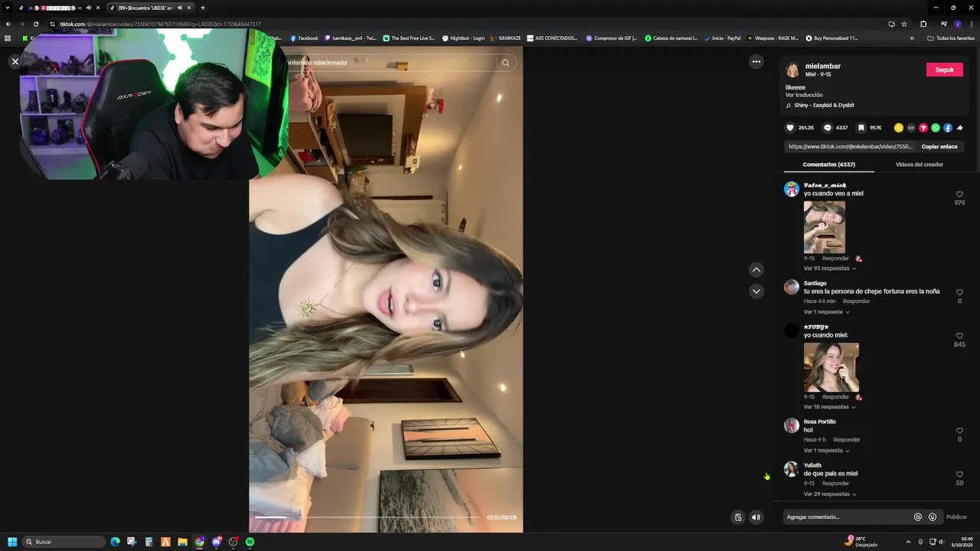Bookmark this page with the star
Image resolution: width=980 pixels, height=551 pixels.
(x=904, y=24)
